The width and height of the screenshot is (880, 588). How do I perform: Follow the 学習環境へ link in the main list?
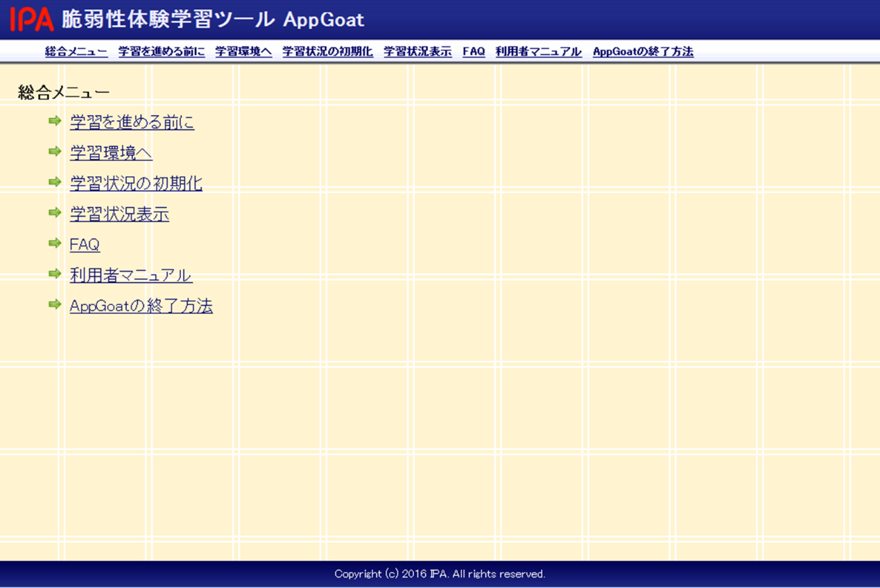coord(111,153)
